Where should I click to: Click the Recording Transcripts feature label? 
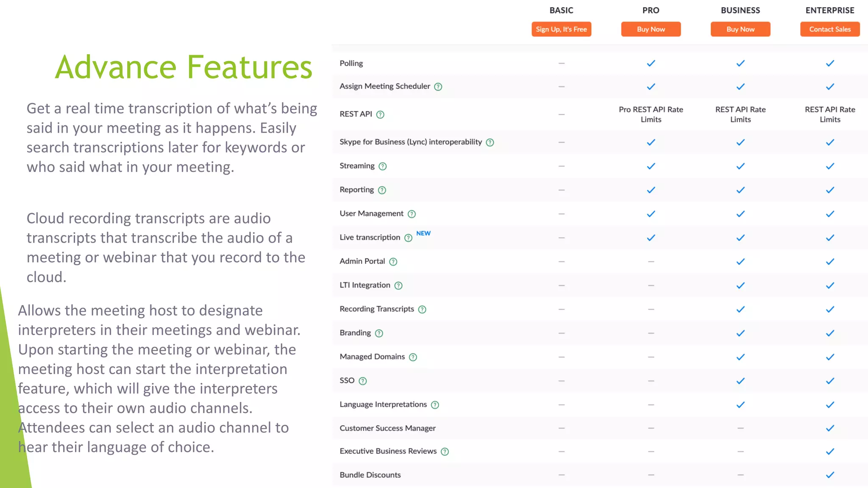[376, 309]
